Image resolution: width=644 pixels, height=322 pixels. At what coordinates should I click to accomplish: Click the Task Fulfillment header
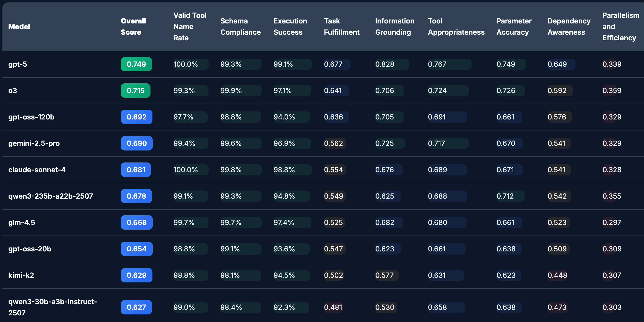pos(342,26)
